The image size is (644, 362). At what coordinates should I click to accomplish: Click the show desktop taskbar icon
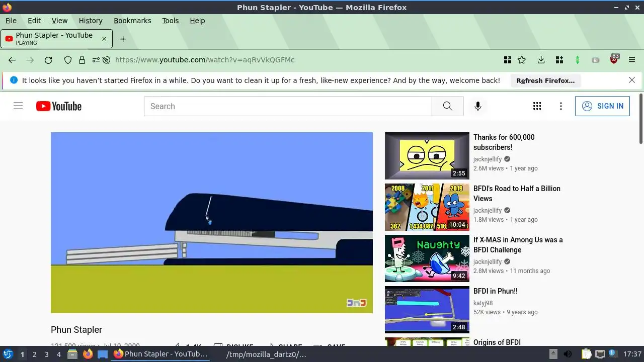click(x=103, y=354)
